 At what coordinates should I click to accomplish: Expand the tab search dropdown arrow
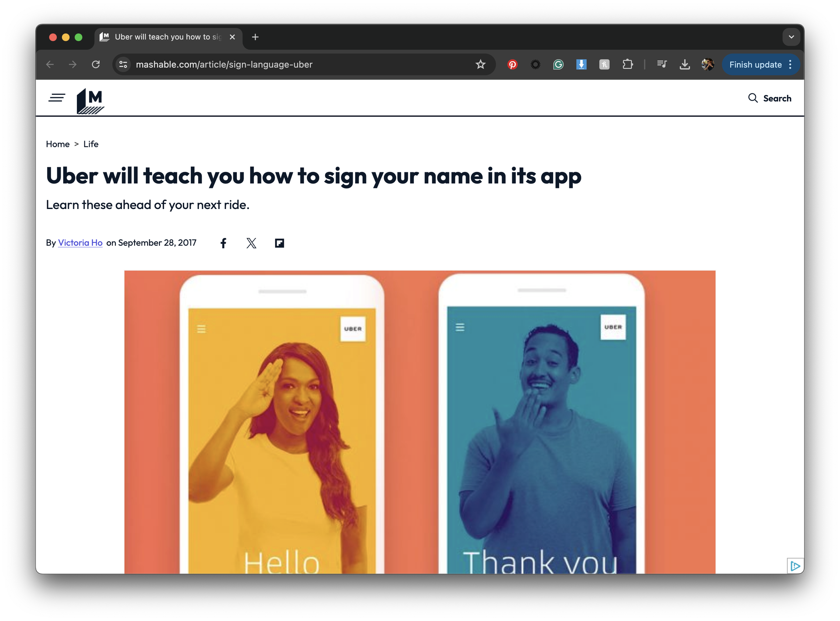[x=791, y=37]
